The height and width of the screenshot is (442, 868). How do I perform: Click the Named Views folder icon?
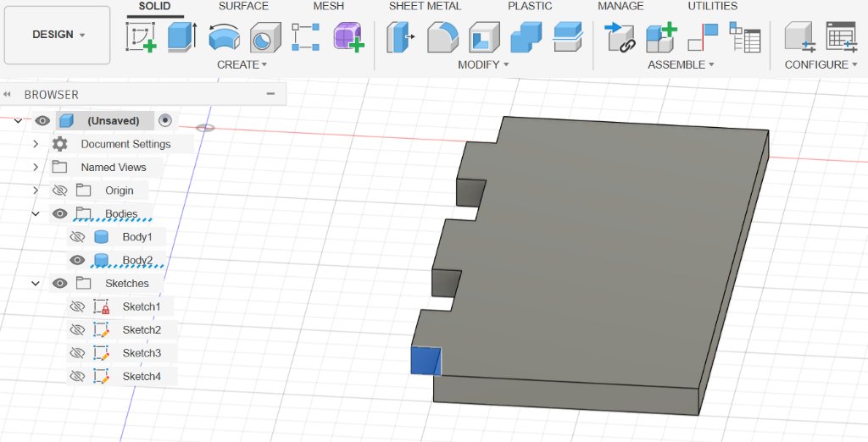click(59, 167)
